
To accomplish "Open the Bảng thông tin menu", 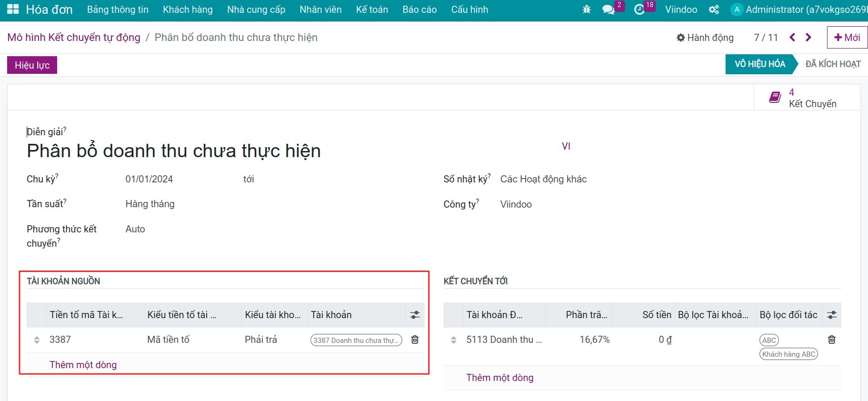I will [118, 10].
